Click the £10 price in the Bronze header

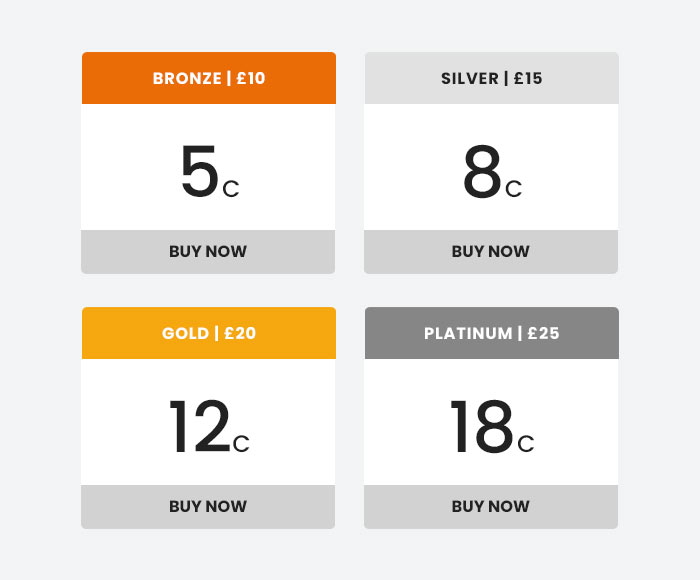pyautogui.click(x=251, y=78)
